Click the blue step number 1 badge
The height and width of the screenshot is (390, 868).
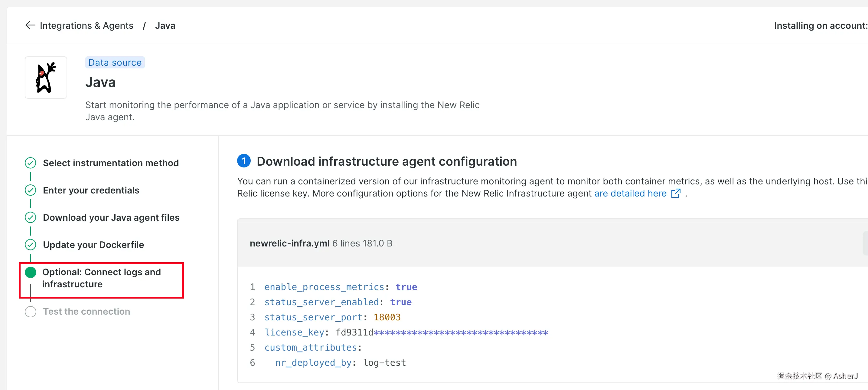244,161
